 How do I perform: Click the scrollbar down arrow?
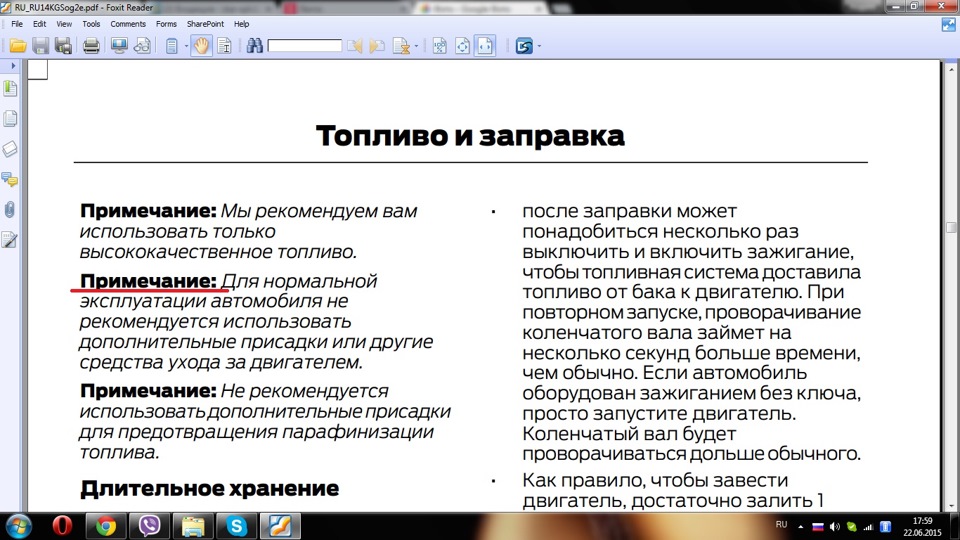tap(951, 506)
